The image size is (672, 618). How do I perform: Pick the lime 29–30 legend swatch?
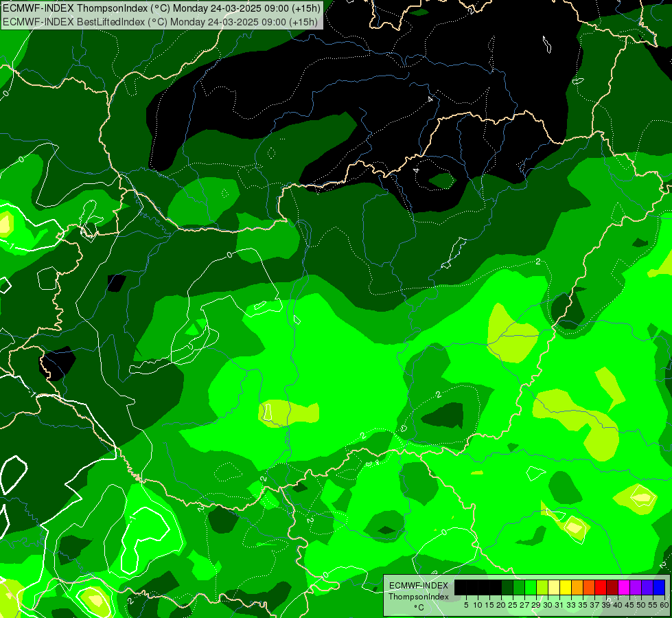[x=542, y=587]
